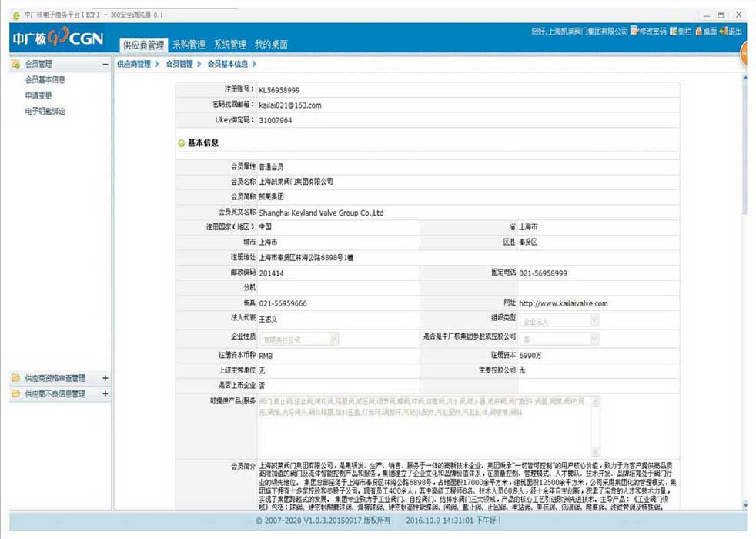Click the 基本信息 section heading

[x=203, y=143]
